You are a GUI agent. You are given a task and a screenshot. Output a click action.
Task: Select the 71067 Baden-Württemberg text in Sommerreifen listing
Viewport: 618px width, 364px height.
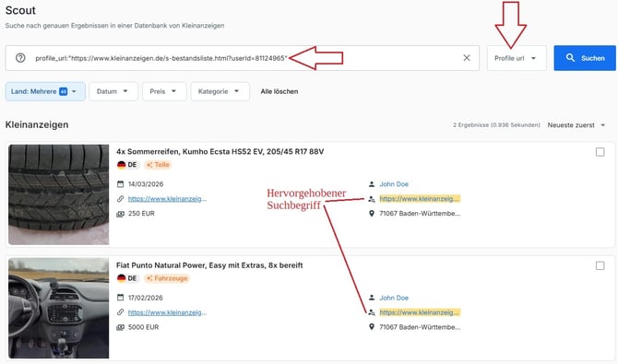(420, 214)
